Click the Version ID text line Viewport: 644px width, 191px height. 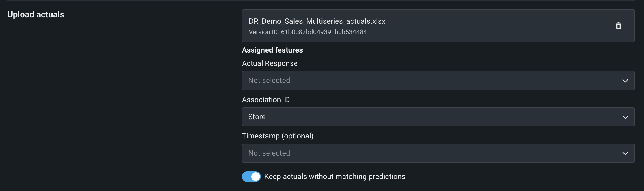point(308,32)
